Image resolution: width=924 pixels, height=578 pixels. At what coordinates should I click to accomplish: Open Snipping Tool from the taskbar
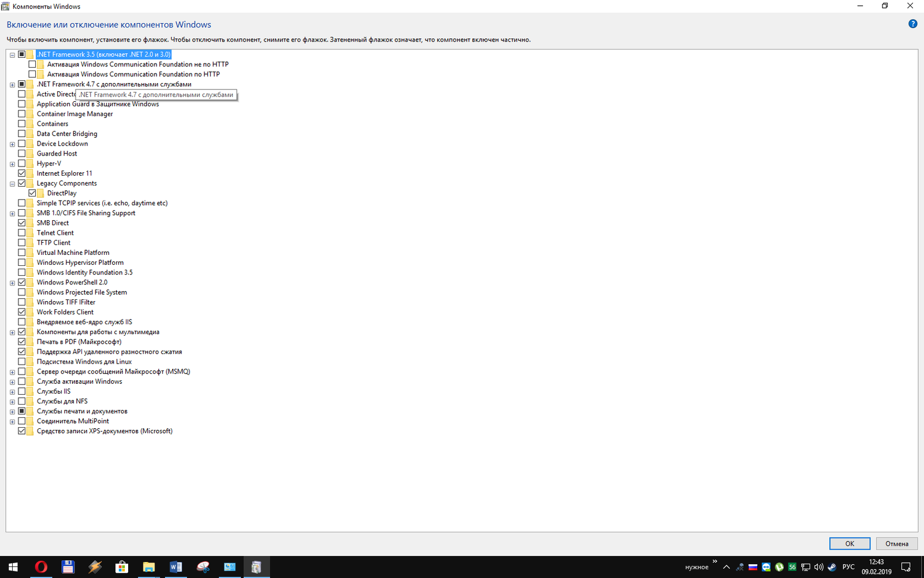click(x=203, y=567)
